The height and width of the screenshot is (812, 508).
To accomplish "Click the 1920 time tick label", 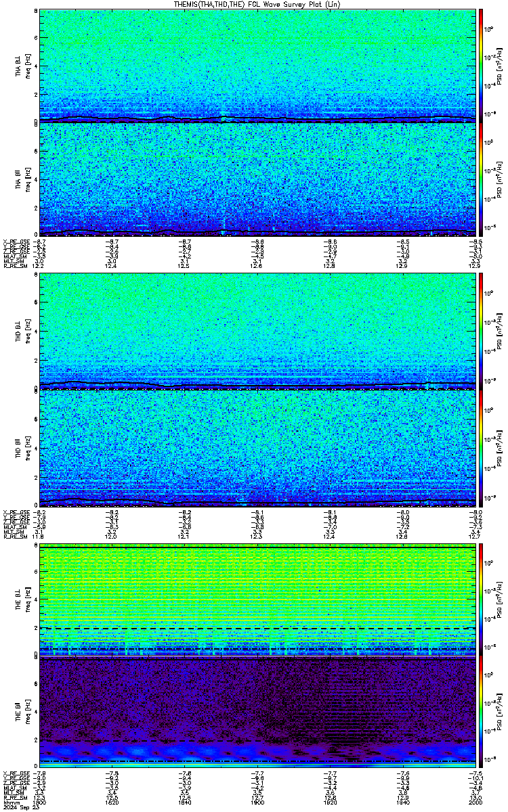I will [x=329, y=803].
